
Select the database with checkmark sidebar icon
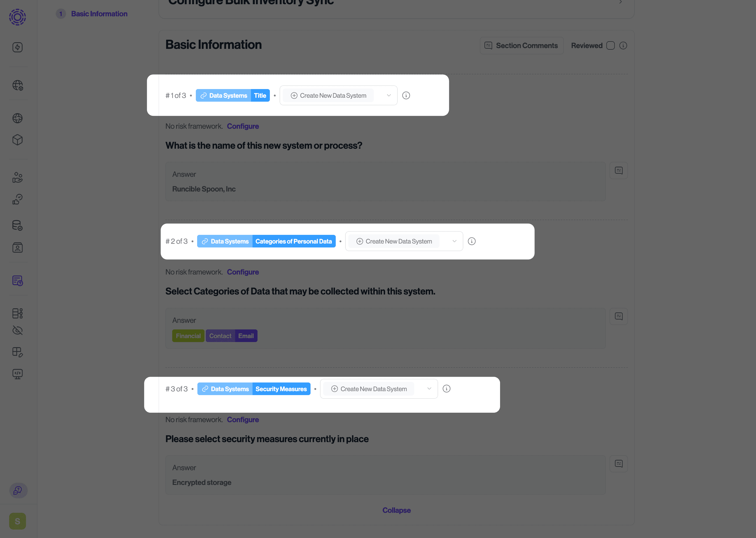pyautogui.click(x=18, y=225)
